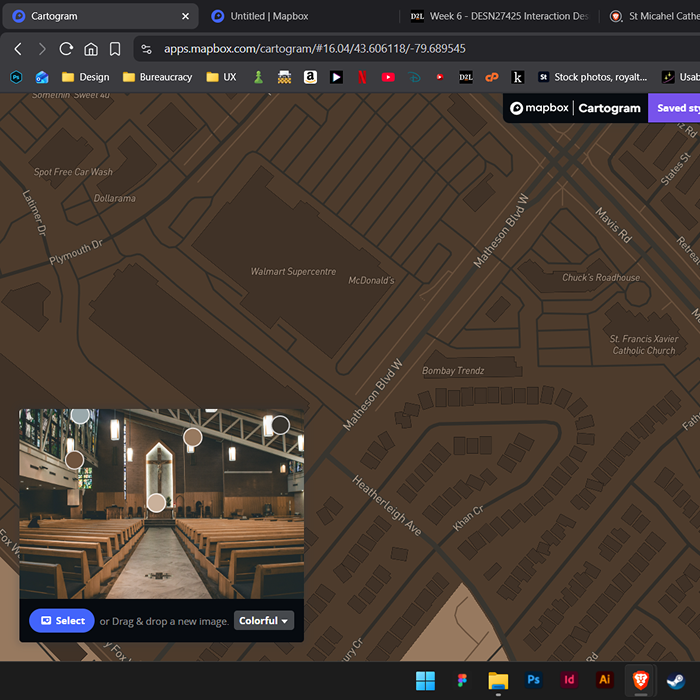Go to the browser home page
The height and width of the screenshot is (700, 700).
(x=91, y=49)
